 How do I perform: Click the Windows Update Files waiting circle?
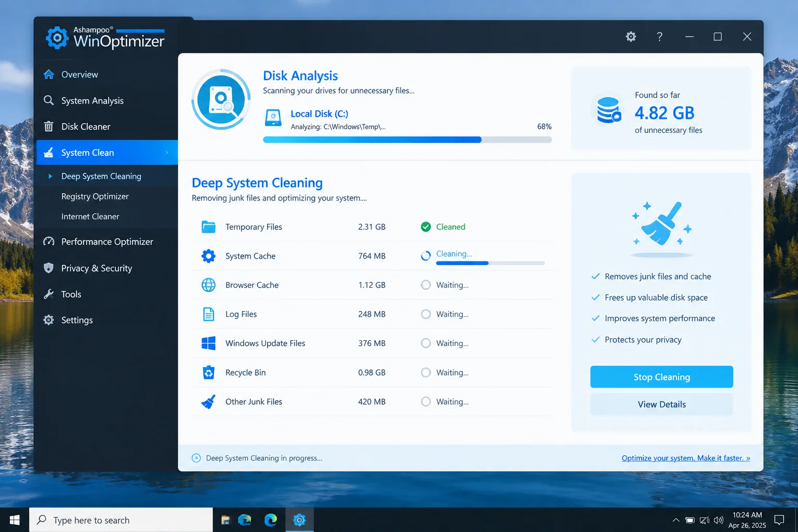(425, 343)
